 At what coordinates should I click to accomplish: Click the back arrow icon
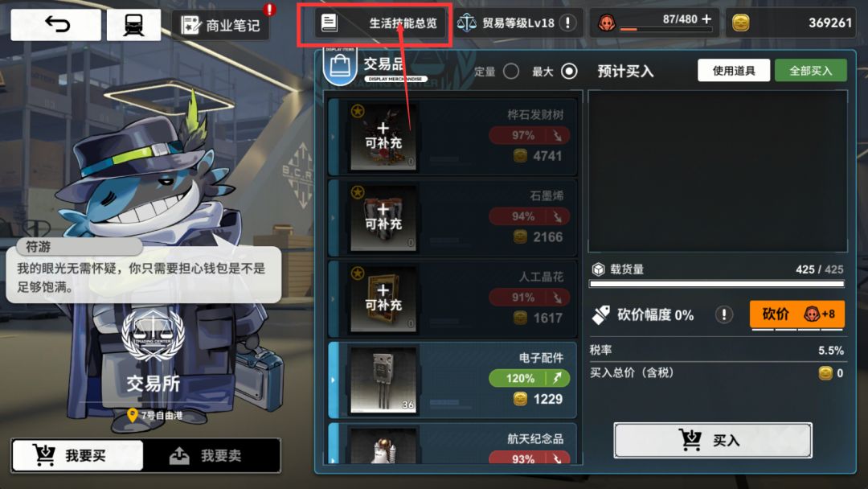click(x=56, y=24)
